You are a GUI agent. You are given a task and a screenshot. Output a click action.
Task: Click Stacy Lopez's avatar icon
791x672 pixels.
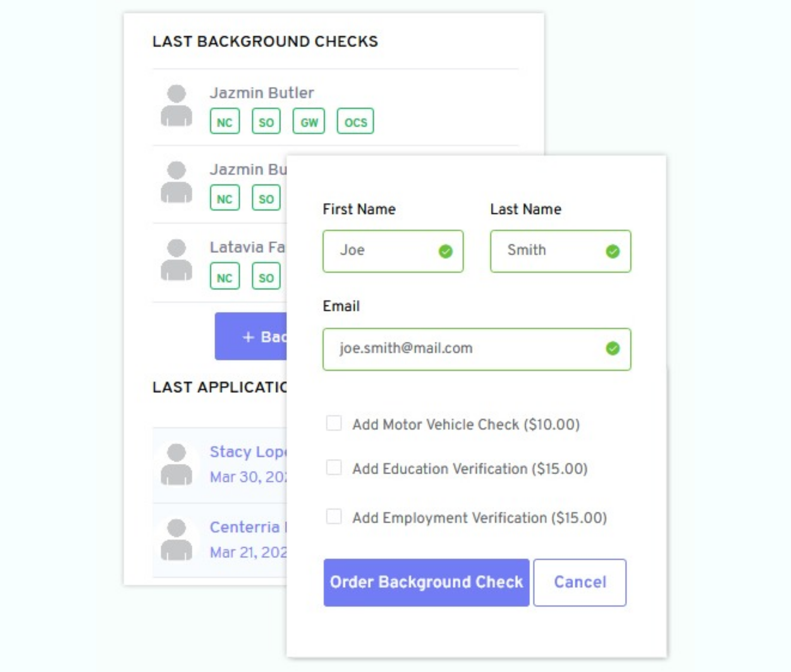click(176, 464)
